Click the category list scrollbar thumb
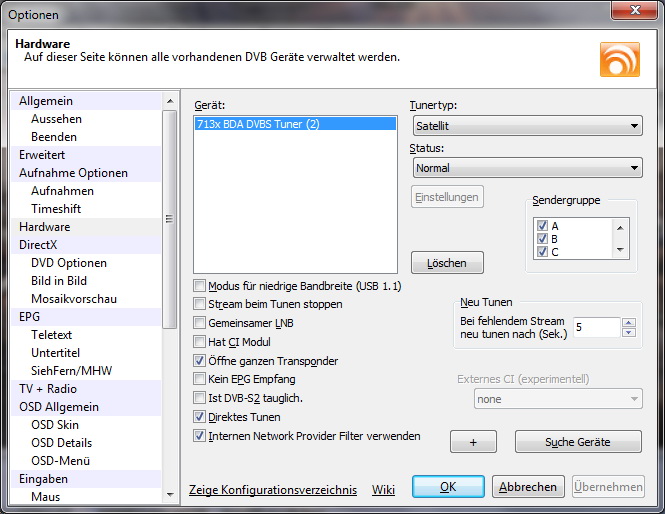Screen dimensions: 665x514 pyautogui.click(x=170, y=219)
